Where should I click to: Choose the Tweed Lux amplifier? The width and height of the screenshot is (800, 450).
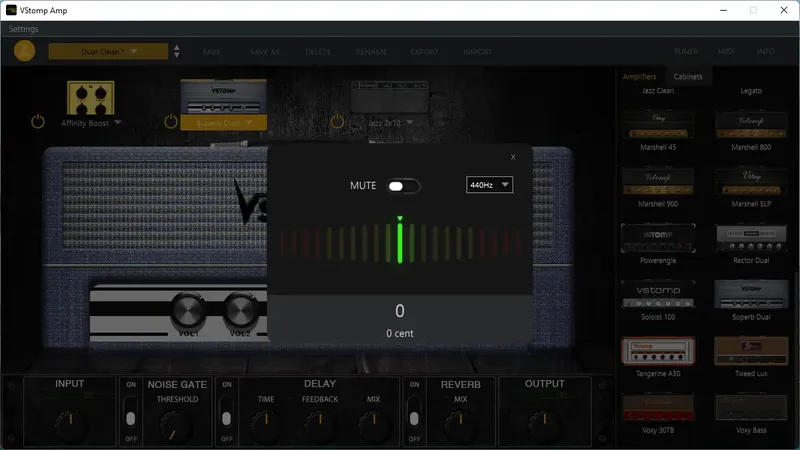coord(751,358)
